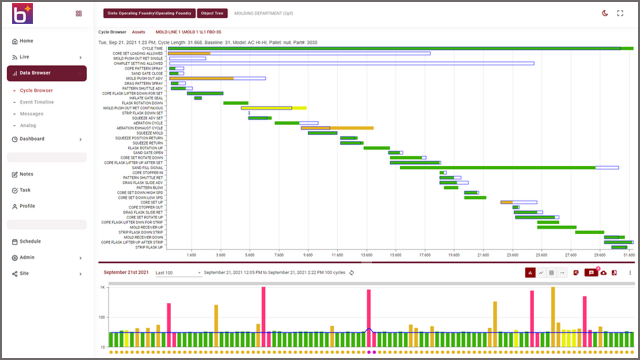Switch to line chart view

[541, 273]
